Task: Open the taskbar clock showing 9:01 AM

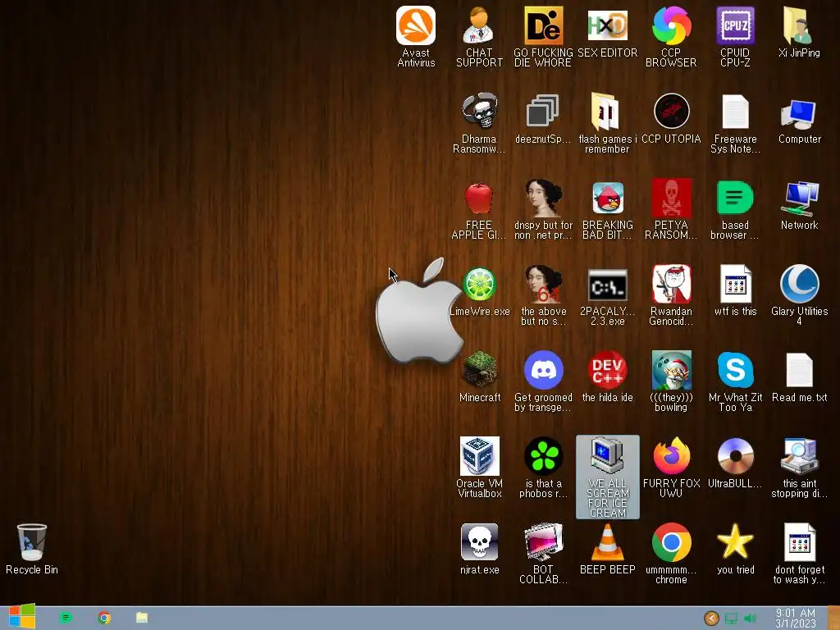Action: click(796, 619)
